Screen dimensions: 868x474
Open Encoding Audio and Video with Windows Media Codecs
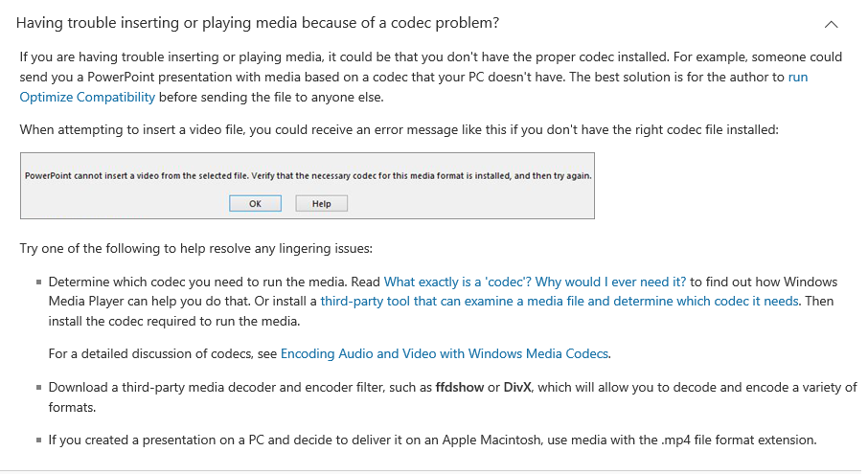tap(444, 353)
